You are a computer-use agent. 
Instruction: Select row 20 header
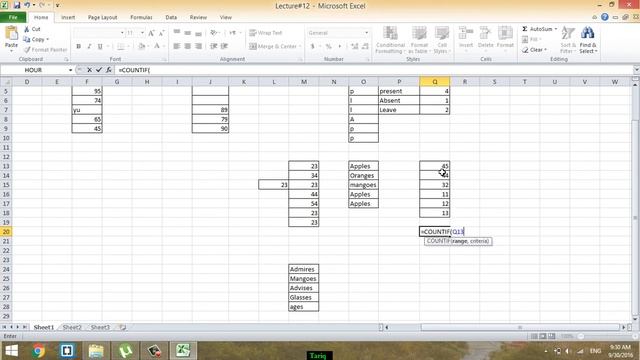(6, 232)
